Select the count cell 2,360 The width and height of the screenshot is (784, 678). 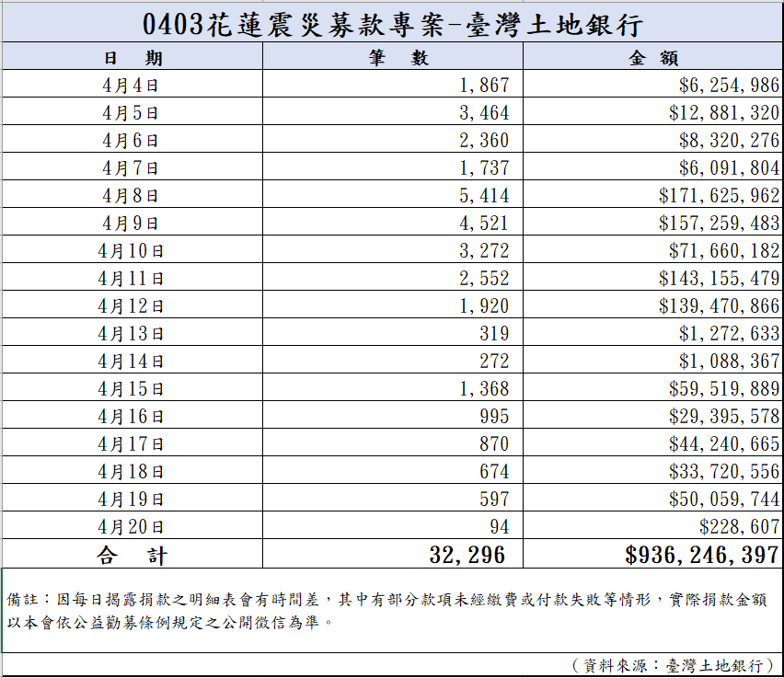393,139
